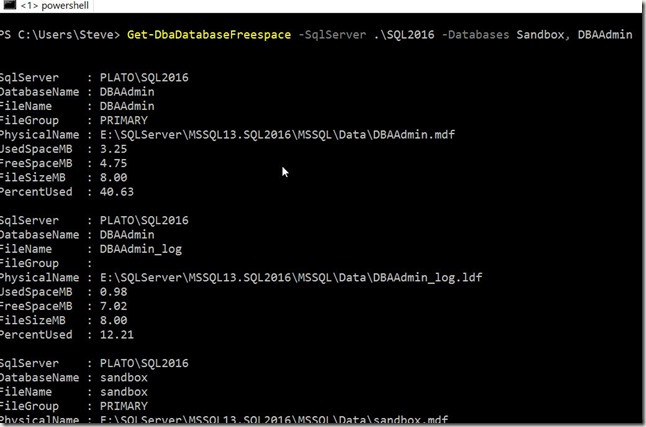This screenshot has height=427, width=646.
Task: Click the PercentUsed value 12.21
Action: coord(113,334)
